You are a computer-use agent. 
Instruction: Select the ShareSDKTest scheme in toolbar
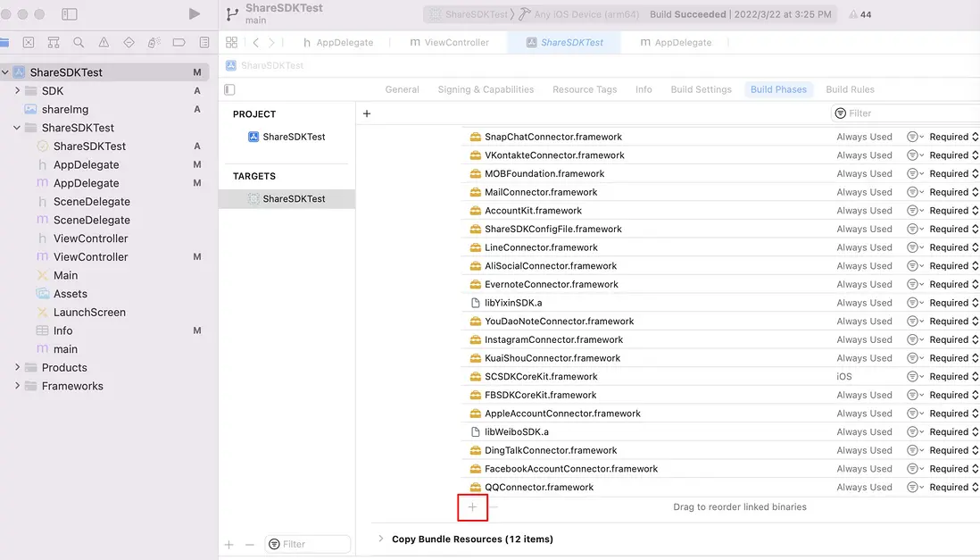470,14
